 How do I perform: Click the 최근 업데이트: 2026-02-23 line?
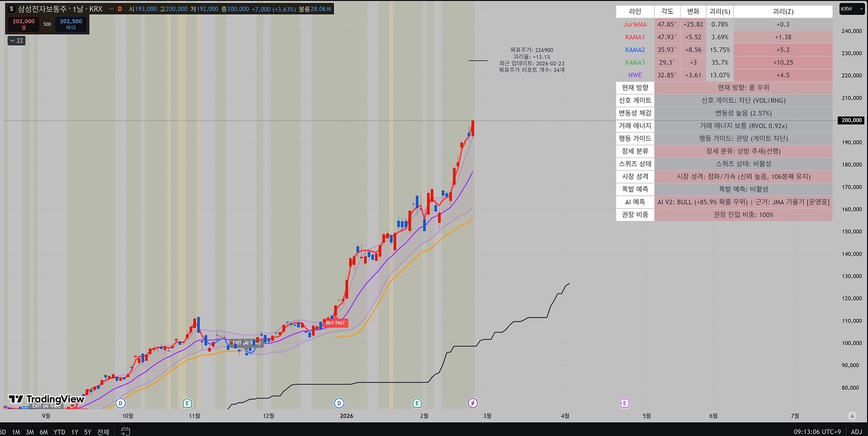(532, 64)
